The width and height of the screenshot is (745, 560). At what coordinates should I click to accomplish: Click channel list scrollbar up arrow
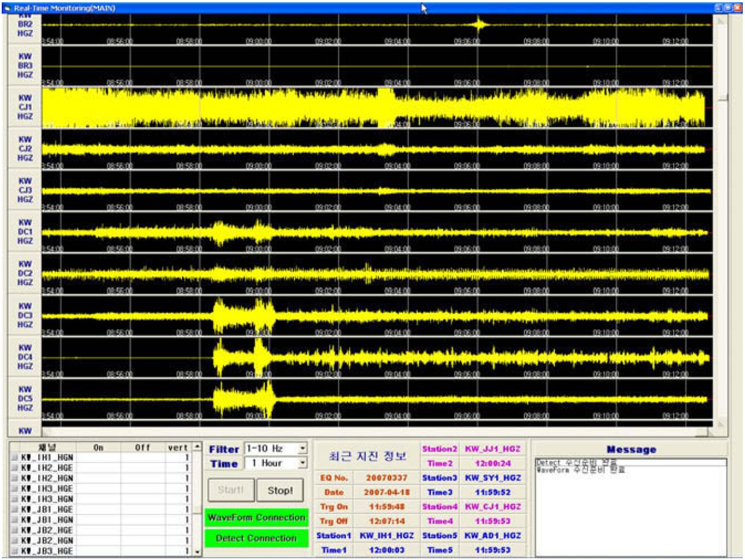pyautogui.click(x=198, y=447)
